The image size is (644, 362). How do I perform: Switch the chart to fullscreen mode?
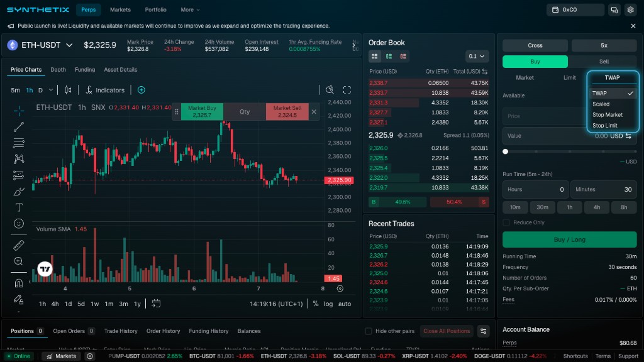pos(347,90)
